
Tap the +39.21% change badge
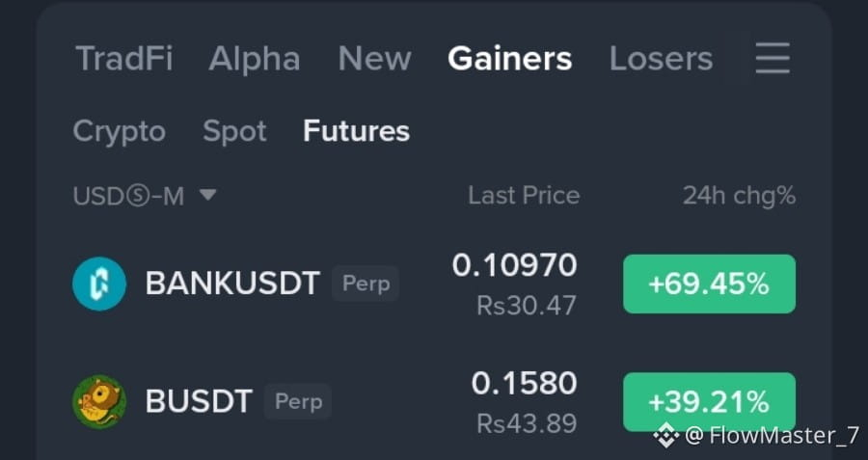[710, 402]
